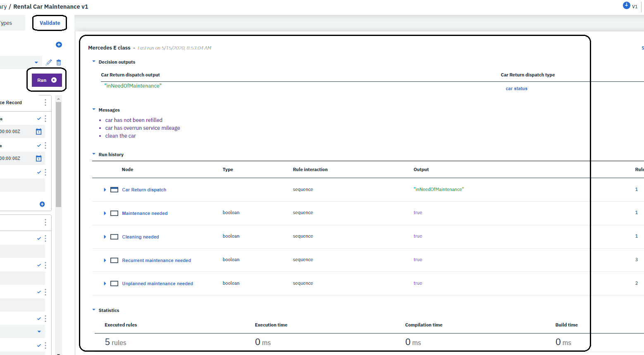This screenshot has height=355, width=644.
Task: Expand the Unplanned maintenance needed row
Action: coord(105,284)
